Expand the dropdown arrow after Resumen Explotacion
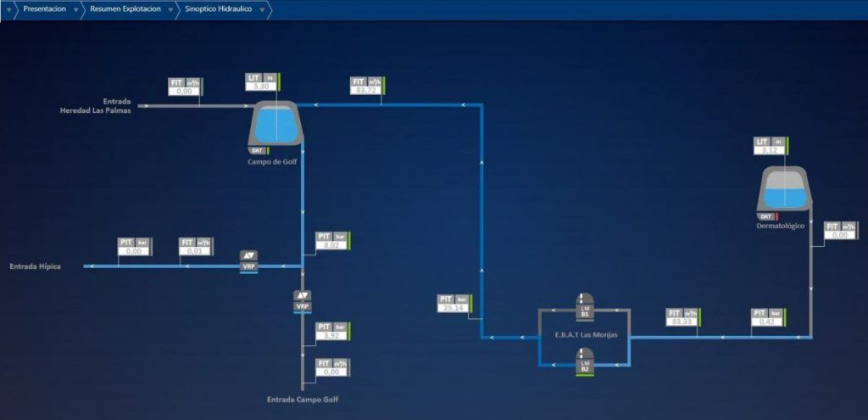The width and height of the screenshot is (868, 420). pyautogui.click(x=170, y=10)
